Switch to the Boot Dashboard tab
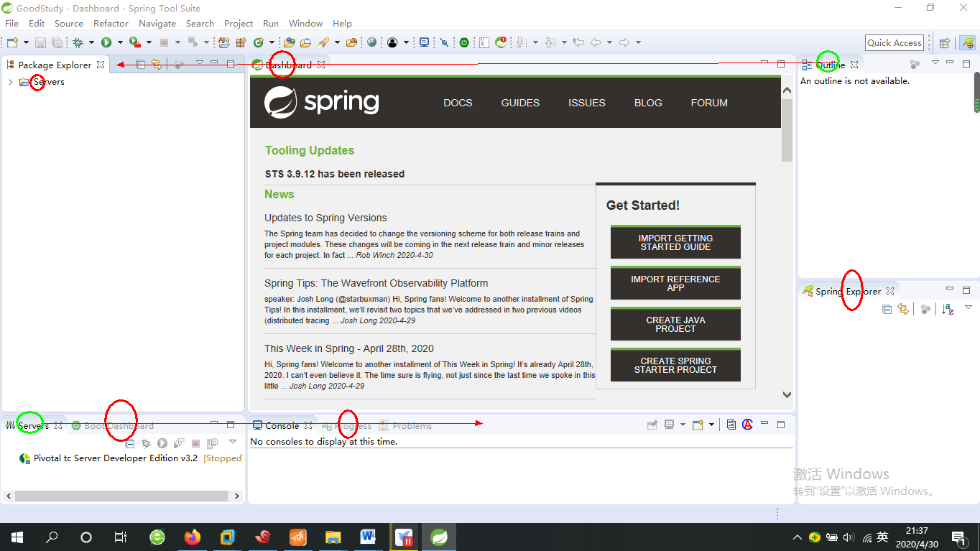Viewport: 980px width, 551px height. (114, 425)
